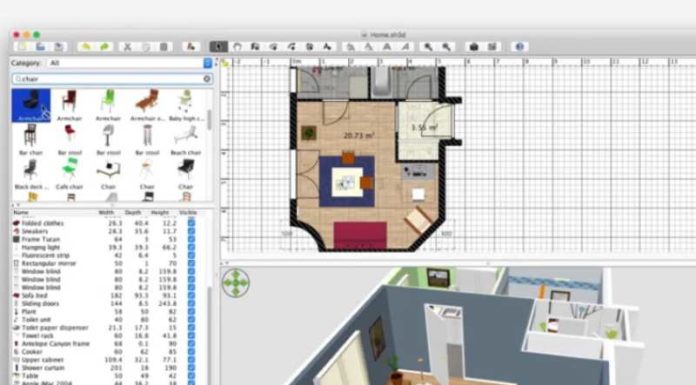Pick the Create dimensions tool
696x385 pixels.
point(310,47)
